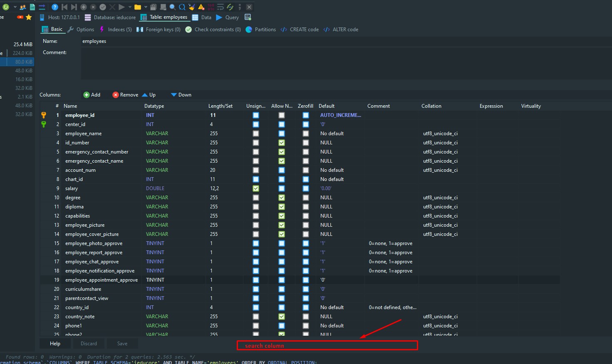Toggle Zerofill checkbox for country_id
612x364 pixels.
[306, 307]
